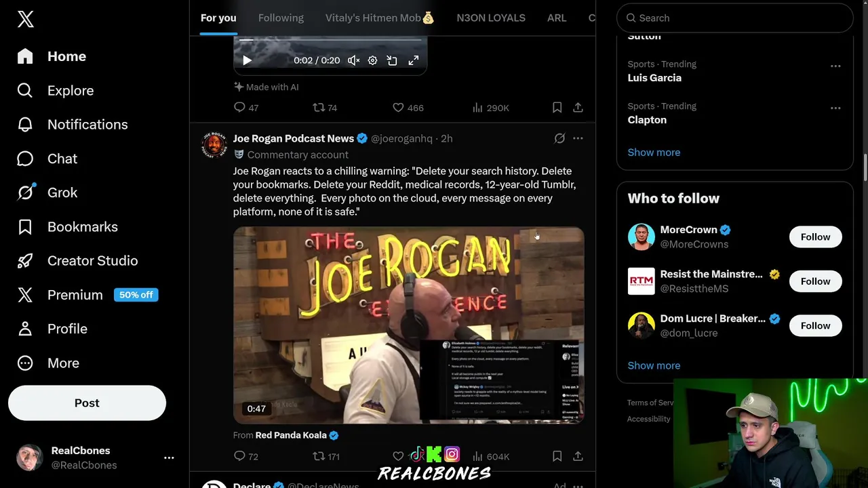Seek on the top video progress bar
The width and height of the screenshot is (868, 488).
point(330,40)
